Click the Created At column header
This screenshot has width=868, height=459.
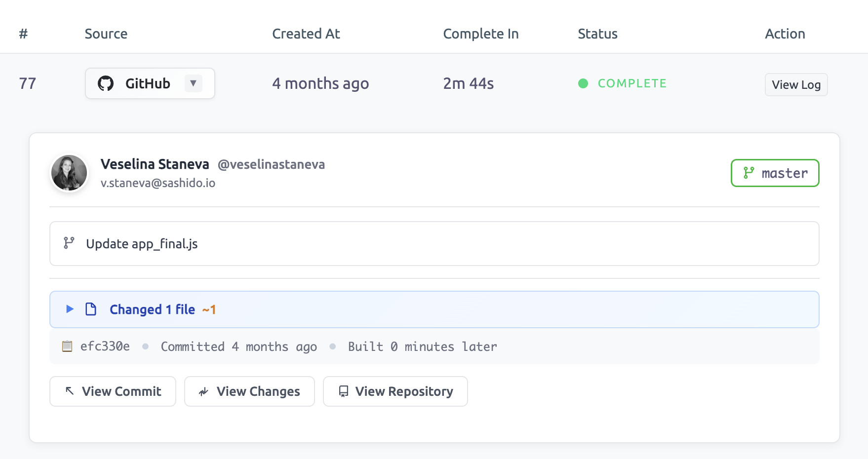tap(306, 34)
